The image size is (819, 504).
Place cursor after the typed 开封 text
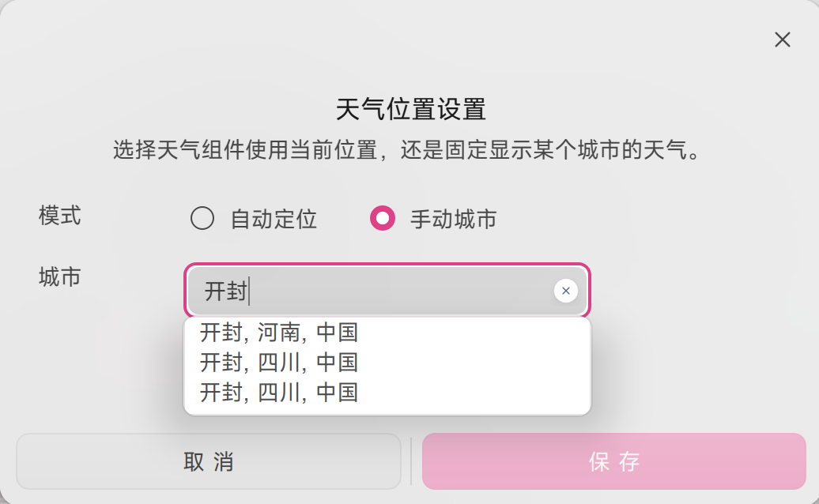tap(249, 291)
